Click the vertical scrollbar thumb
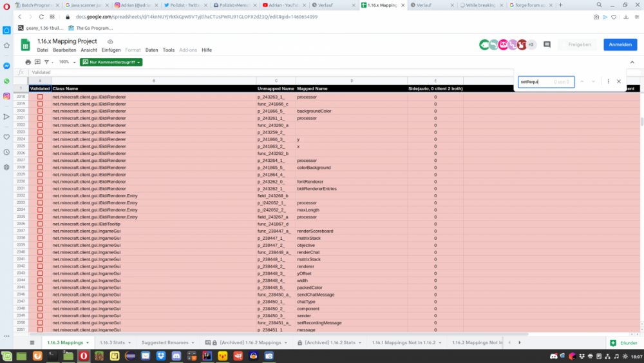Screen dimensions: 644x363 click(x=641, y=122)
